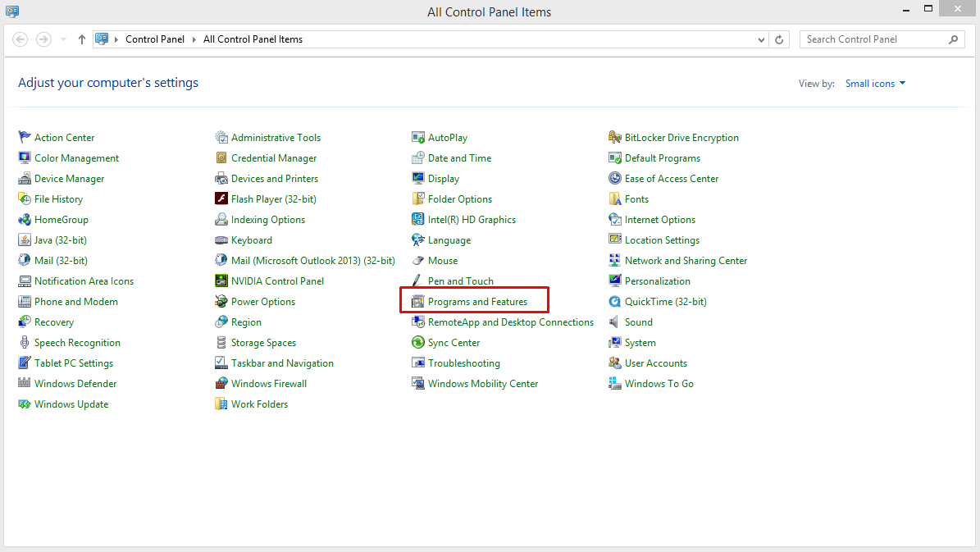Open the Java (32-bit) icon
Image resolution: width=980 pixels, height=552 pixels.
(x=25, y=240)
